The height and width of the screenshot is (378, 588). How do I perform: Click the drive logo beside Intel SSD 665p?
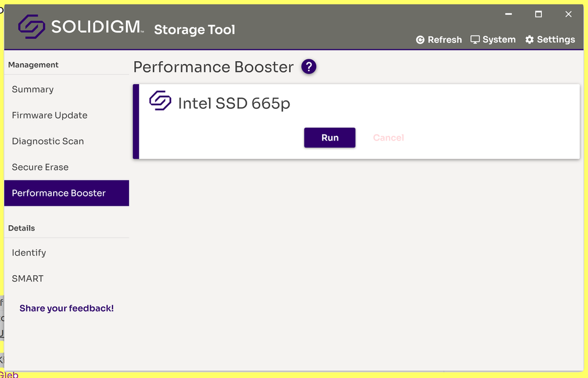point(160,101)
